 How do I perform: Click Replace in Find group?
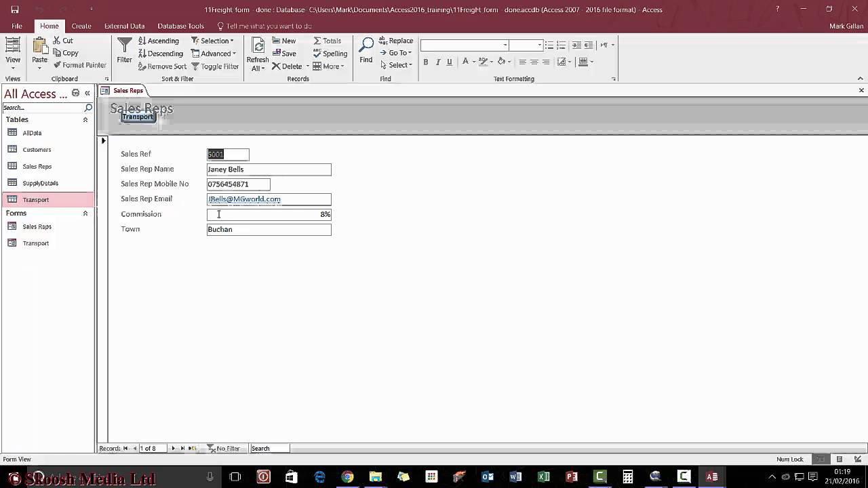(396, 41)
